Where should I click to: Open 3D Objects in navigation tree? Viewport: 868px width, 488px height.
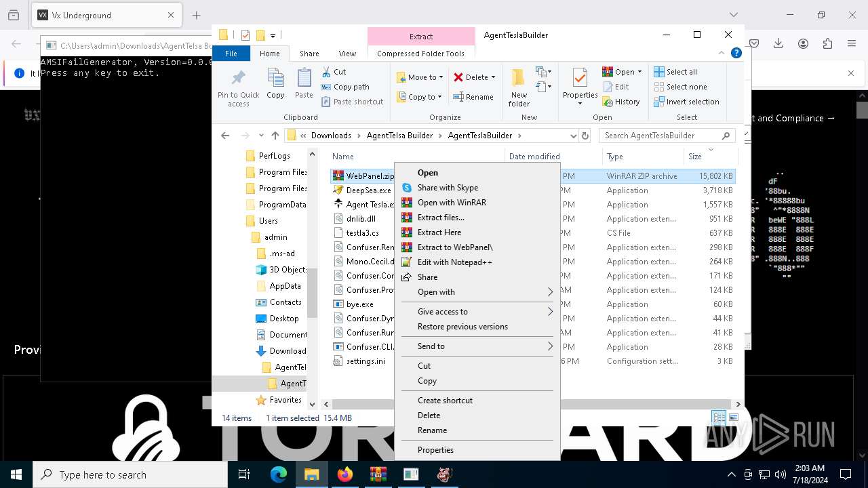pos(288,270)
